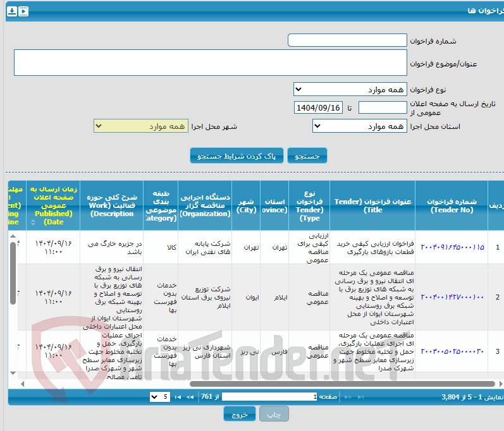Image resolution: width=504 pixels, height=431 pixels.
Task: Click the table's horizontal scroll left arrow
Action: coord(22,384)
